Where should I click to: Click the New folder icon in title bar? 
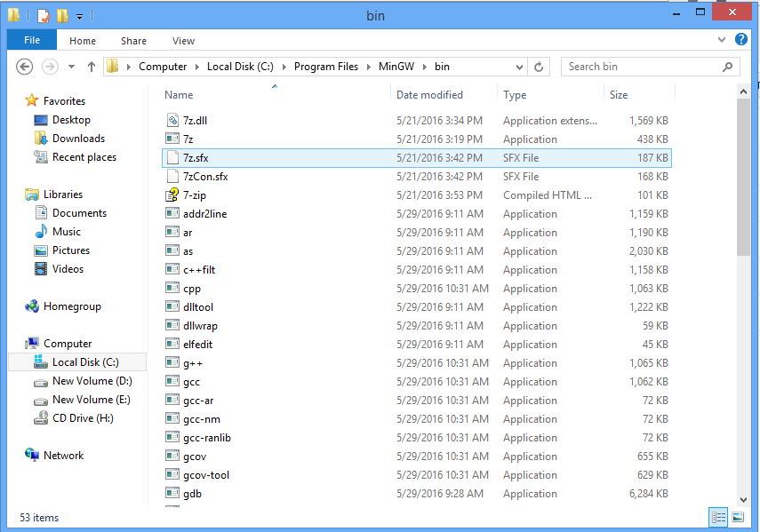click(x=62, y=16)
